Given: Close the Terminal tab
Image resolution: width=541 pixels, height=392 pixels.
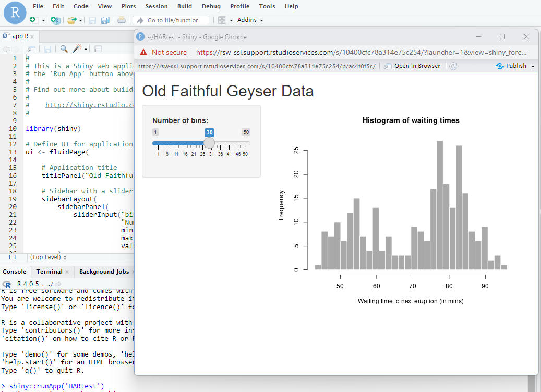Looking at the screenshot, I should (x=67, y=272).
